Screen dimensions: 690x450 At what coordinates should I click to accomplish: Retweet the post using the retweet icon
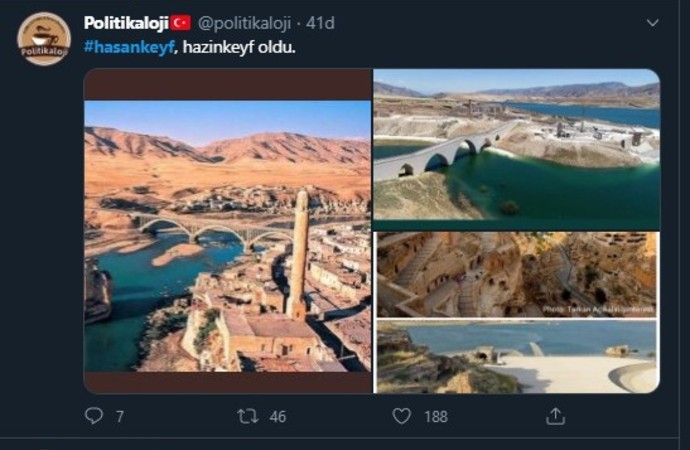tap(247, 415)
